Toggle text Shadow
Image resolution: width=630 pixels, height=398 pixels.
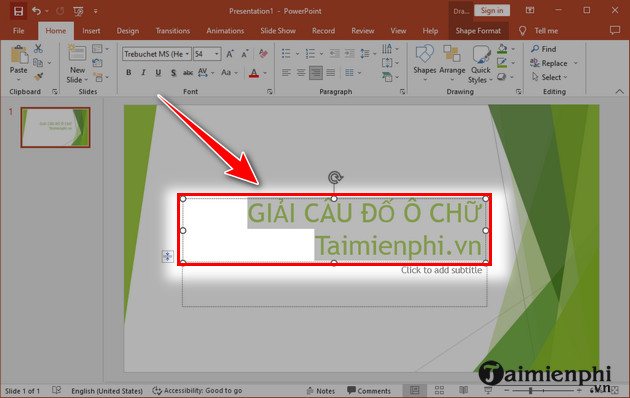point(173,73)
